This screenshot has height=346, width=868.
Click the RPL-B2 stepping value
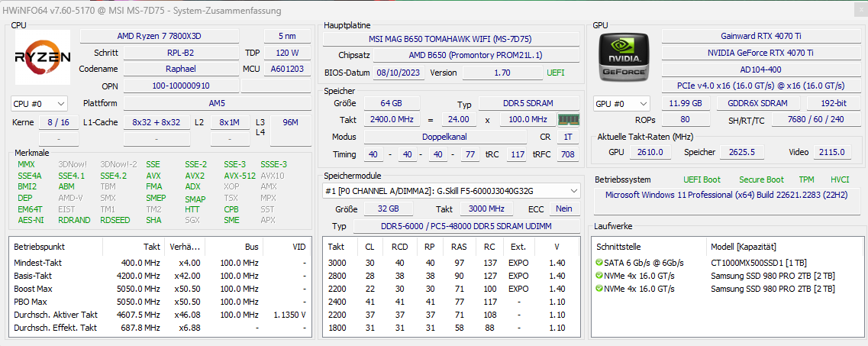(181, 53)
